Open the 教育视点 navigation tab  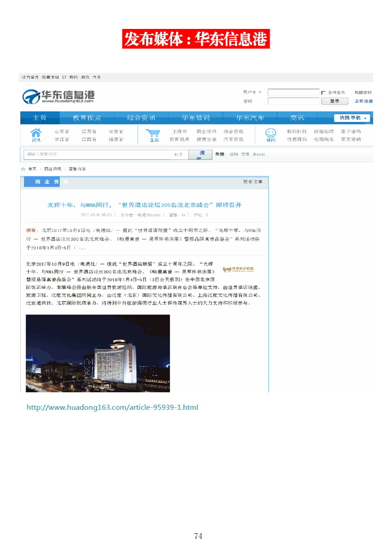pos(87,118)
